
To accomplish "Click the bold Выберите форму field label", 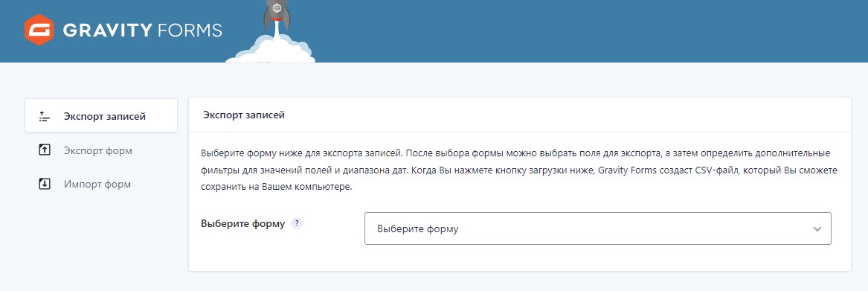I will pos(243,224).
